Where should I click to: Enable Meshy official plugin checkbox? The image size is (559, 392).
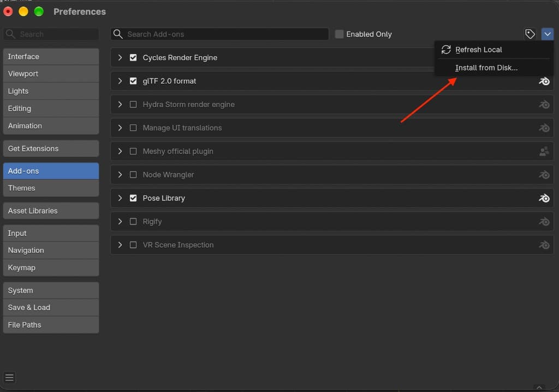pyautogui.click(x=133, y=151)
